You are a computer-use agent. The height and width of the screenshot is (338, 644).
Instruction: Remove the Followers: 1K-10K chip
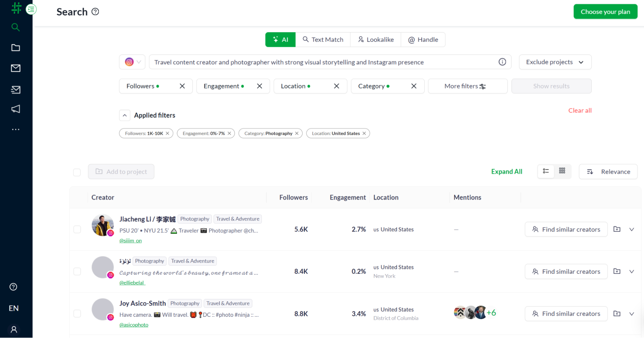click(x=167, y=133)
